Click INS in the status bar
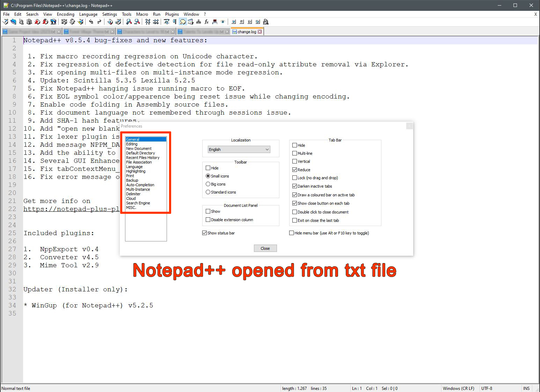This screenshot has height=392, width=540. tap(526, 388)
